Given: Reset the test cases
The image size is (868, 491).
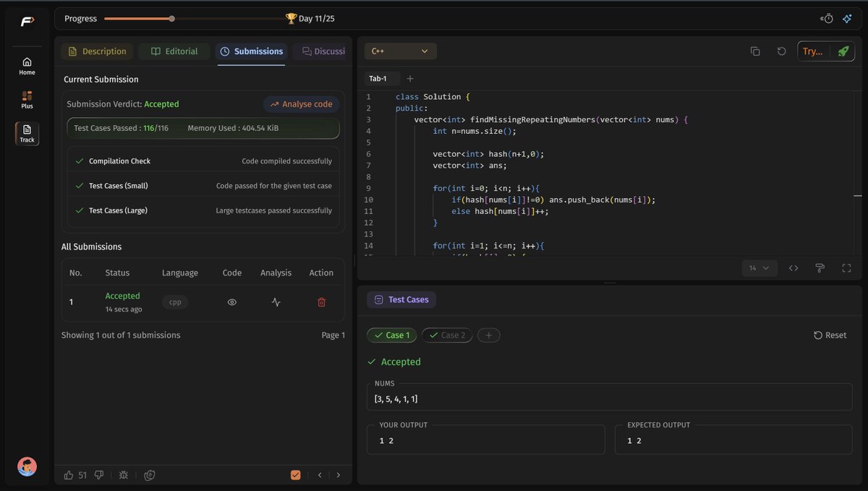Looking at the screenshot, I should [x=830, y=336].
